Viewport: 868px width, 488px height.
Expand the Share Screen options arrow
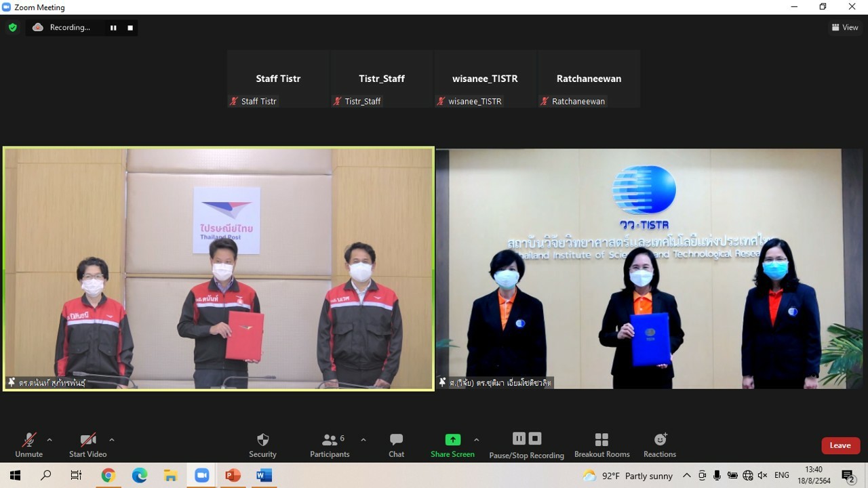click(476, 440)
